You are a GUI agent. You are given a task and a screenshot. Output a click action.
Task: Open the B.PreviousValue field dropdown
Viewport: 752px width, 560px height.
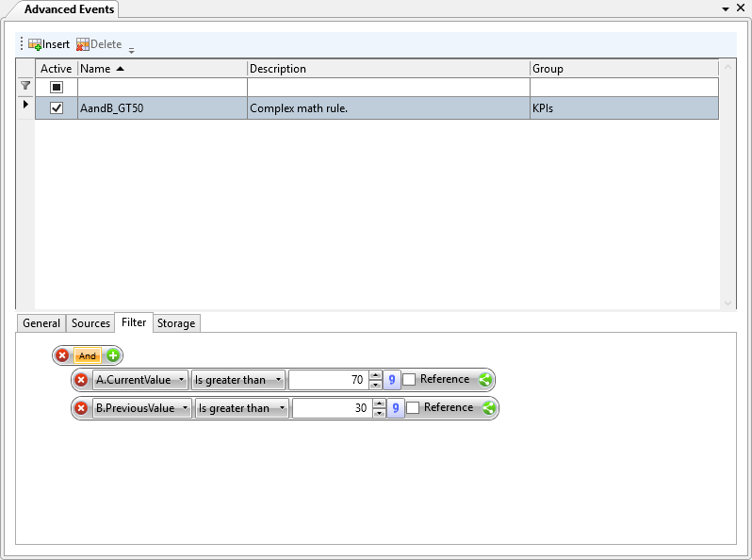[x=142, y=408]
